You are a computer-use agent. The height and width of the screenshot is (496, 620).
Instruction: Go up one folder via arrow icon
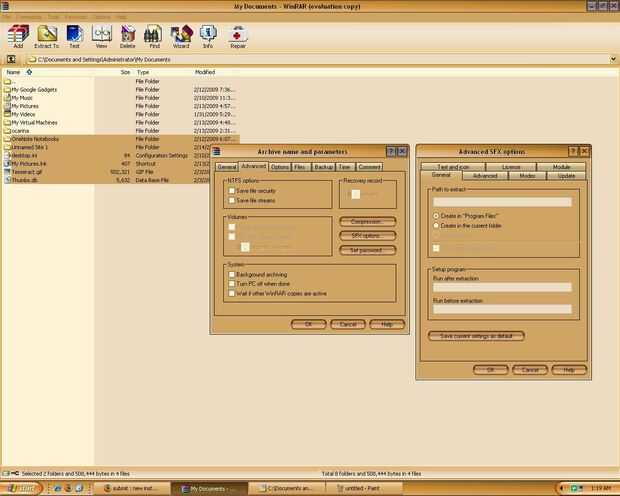pyautogui.click(x=11, y=60)
